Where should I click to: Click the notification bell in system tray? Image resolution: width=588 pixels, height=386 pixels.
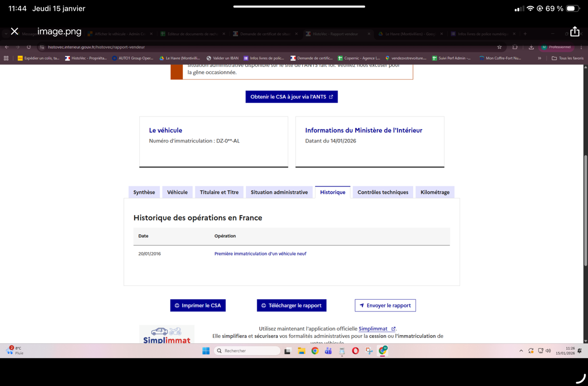click(x=580, y=351)
